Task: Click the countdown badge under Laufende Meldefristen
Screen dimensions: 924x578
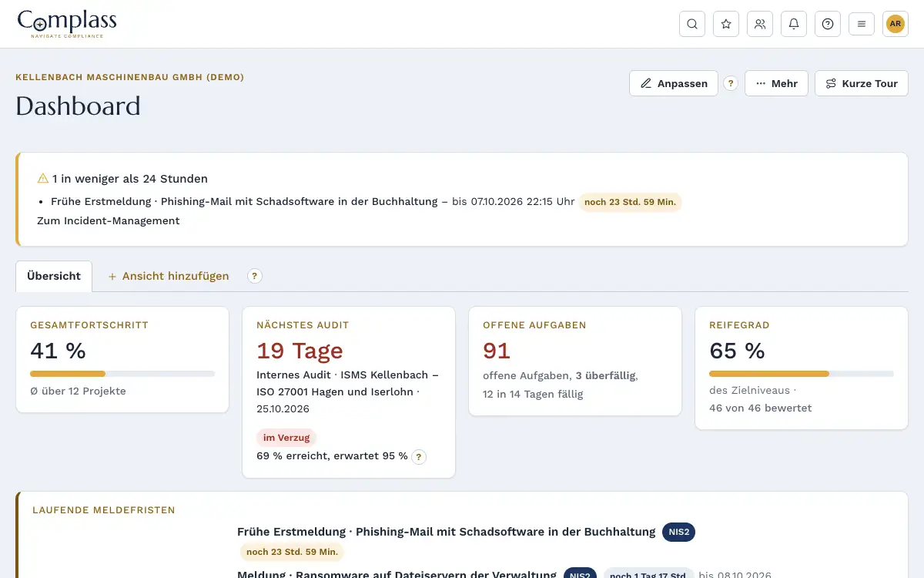Action: (x=292, y=552)
